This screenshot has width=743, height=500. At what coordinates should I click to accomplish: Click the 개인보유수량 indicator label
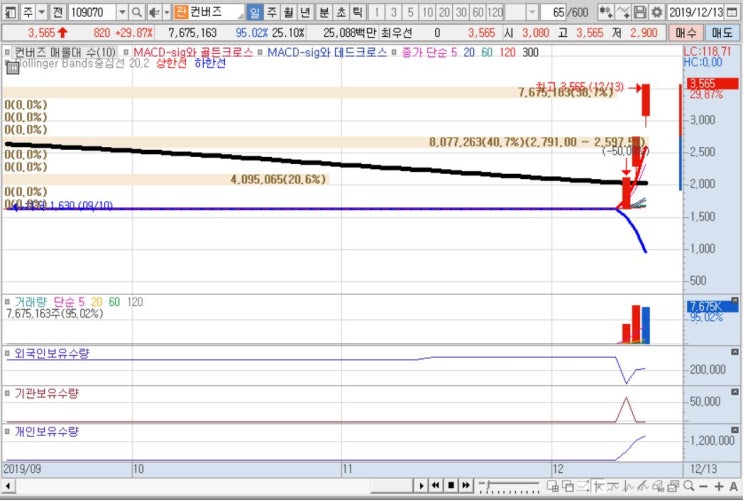[46, 432]
